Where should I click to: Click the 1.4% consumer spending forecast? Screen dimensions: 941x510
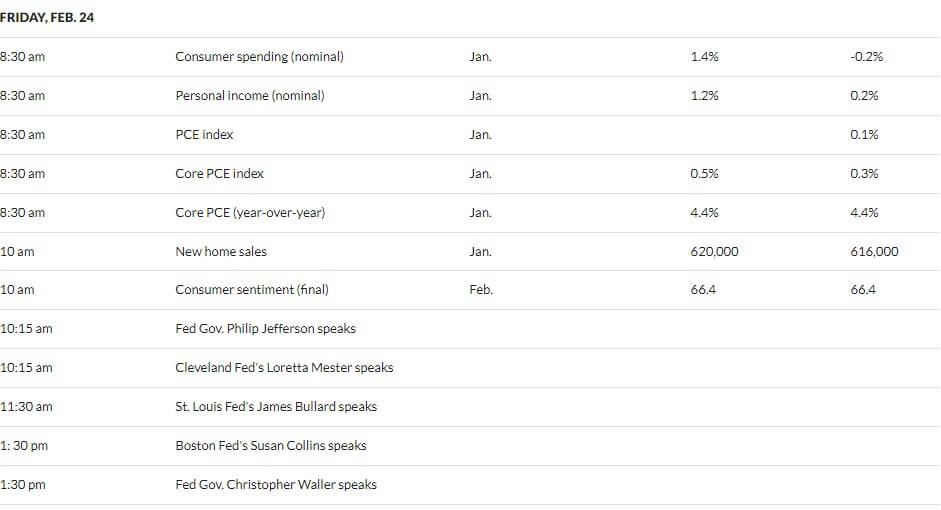pyautogui.click(x=704, y=56)
